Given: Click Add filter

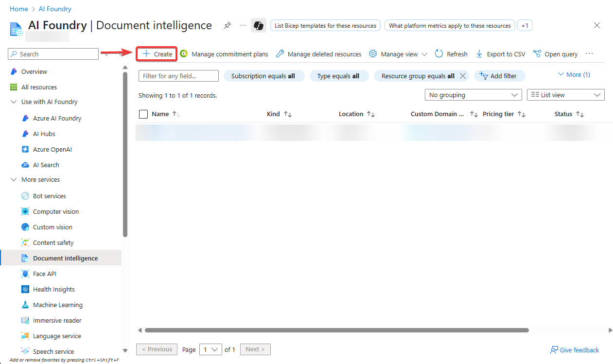Looking at the screenshot, I should click(499, 76).
